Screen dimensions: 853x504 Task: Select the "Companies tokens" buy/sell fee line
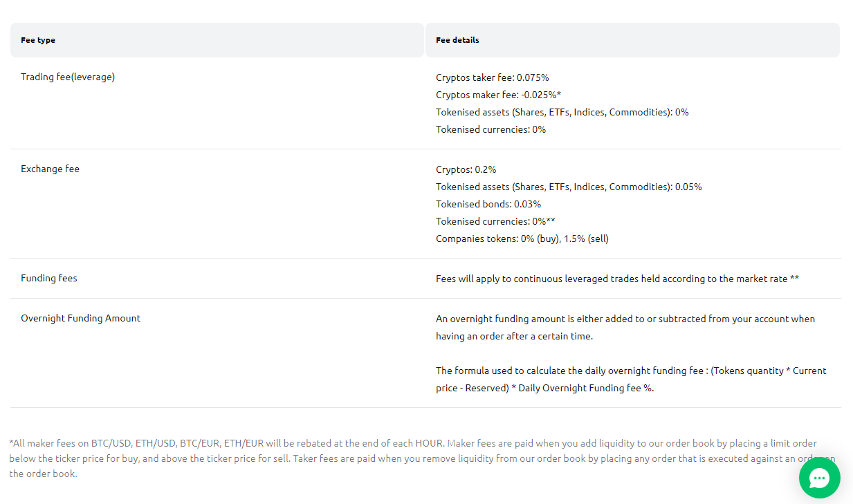click(522, 239)
